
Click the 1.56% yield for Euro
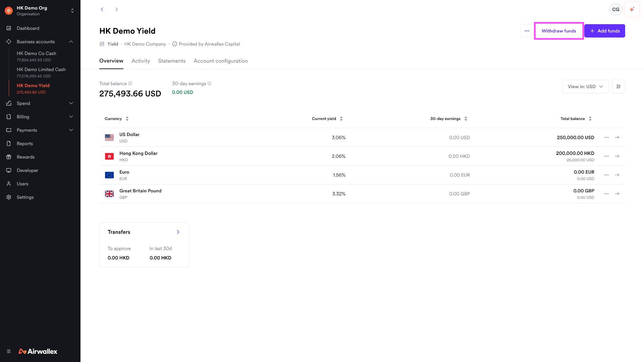(339, 175)
